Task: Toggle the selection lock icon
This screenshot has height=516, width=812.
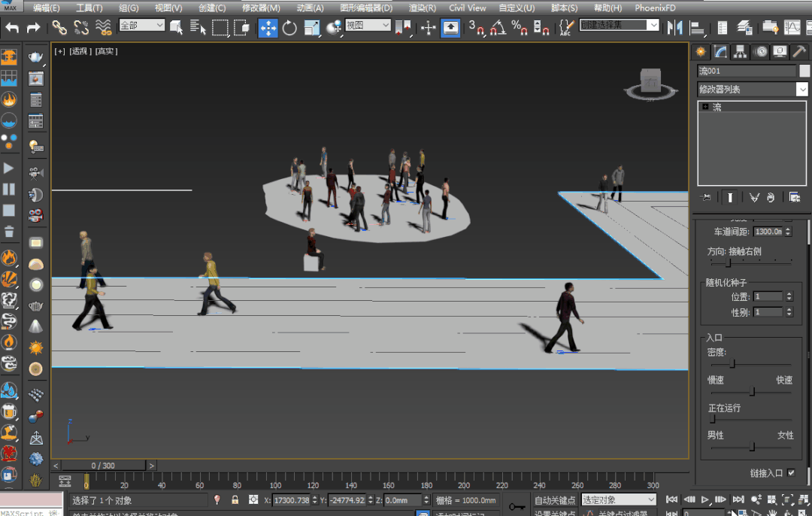Action: (235, 500)
